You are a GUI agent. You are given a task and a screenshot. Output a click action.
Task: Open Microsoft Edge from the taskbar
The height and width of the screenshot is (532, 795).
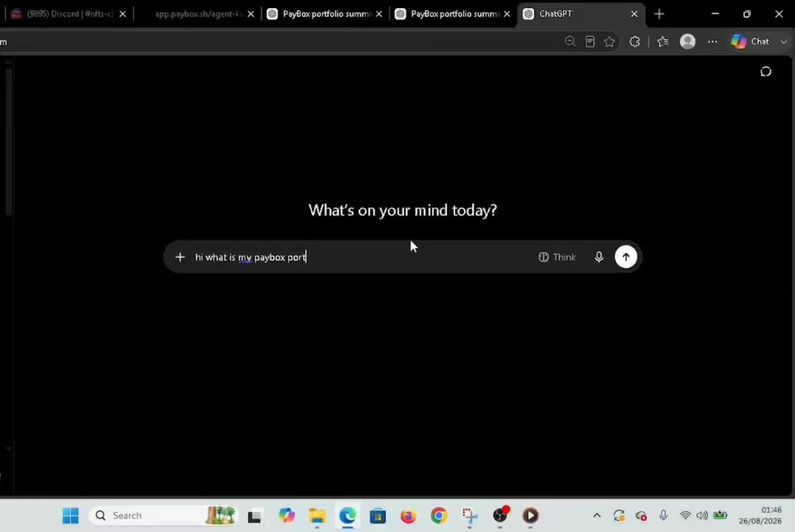pos(347,515)
